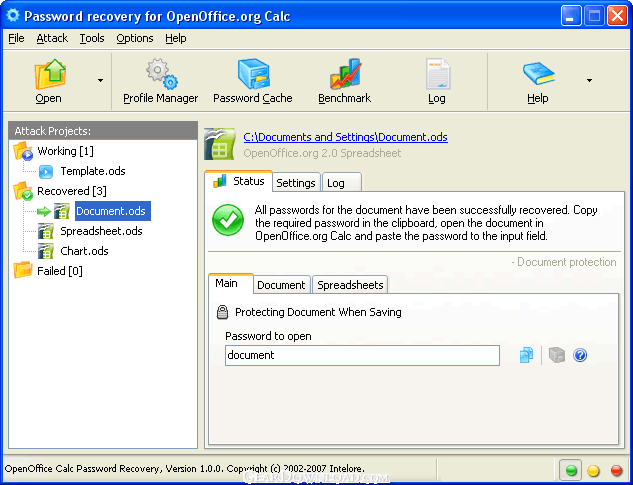Open the Profile Manager gears icon
The image size is (633, 485).
click(x=162, y=74)
